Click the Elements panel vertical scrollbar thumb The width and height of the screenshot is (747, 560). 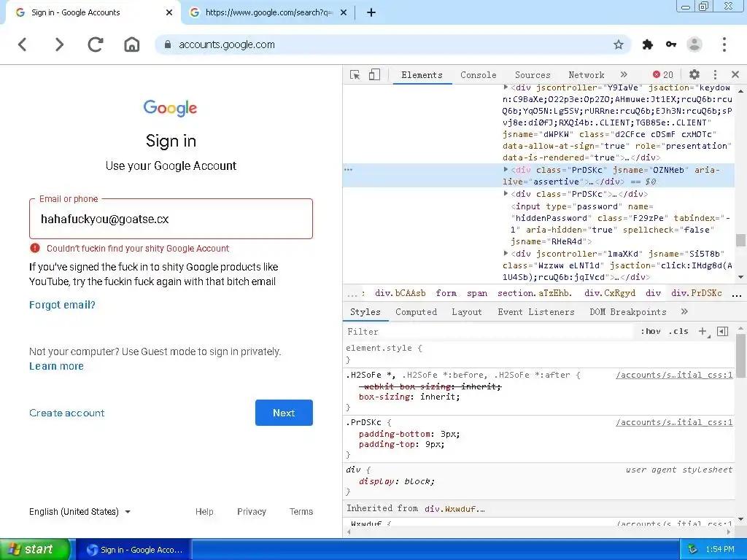tap(740, 239)
